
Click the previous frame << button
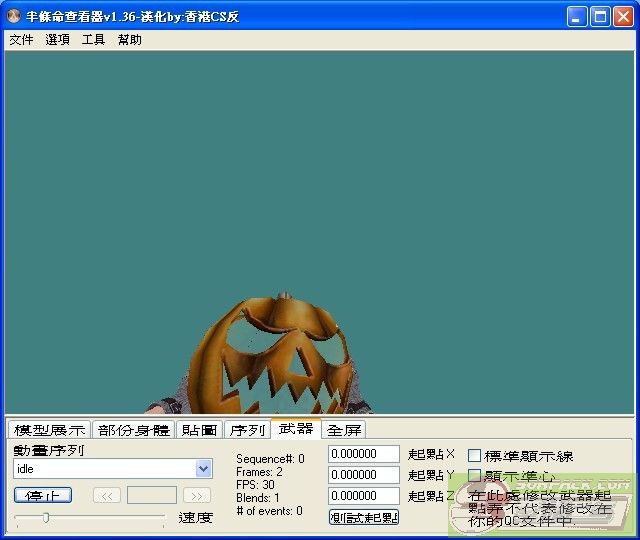(x=107, y=495)
